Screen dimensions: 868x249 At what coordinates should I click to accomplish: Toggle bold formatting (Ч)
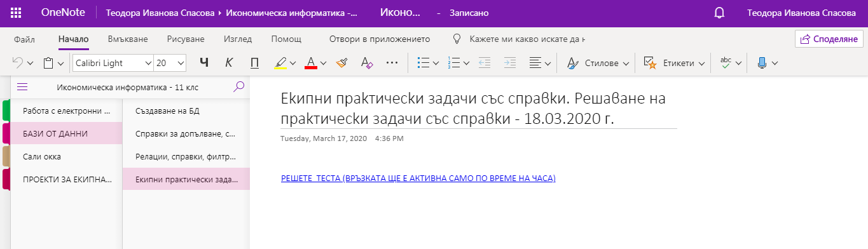click(x=203, y=63)
